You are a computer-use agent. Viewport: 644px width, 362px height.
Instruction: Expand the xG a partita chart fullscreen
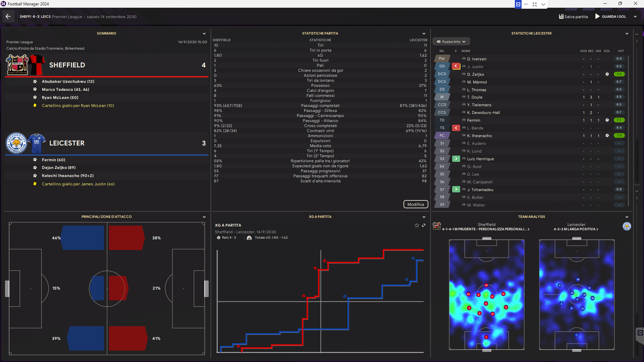coord(424,225)
